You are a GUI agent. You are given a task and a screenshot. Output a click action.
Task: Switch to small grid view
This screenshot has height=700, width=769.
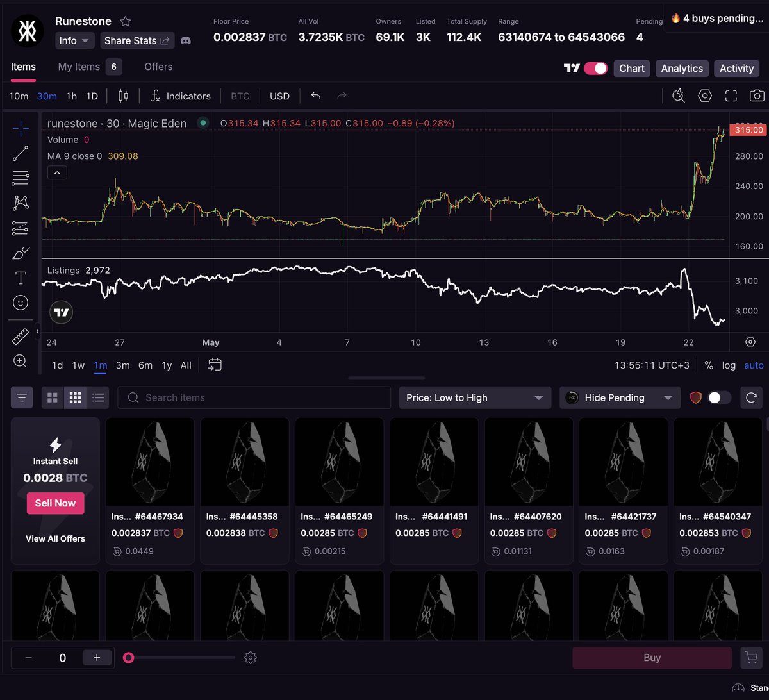75,397
